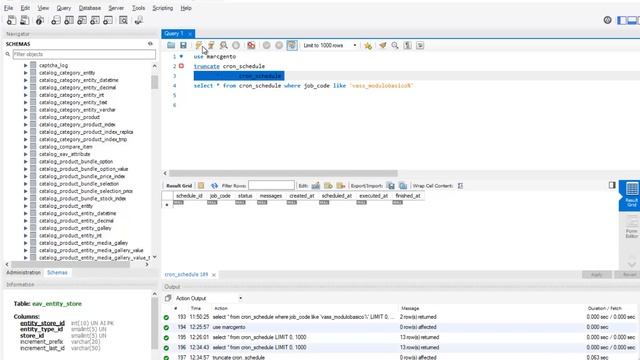The width and height of the screenshot is (640, 360).
Task: Toggle word wrap in editor icon
Action: 420,45
